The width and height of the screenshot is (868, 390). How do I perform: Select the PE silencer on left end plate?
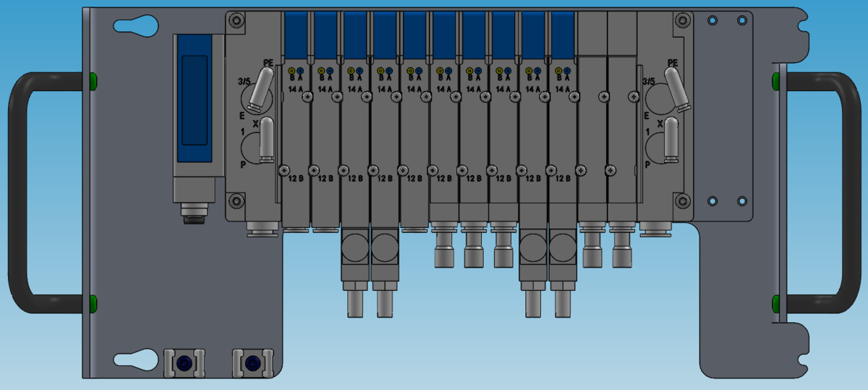click(260, 87)
